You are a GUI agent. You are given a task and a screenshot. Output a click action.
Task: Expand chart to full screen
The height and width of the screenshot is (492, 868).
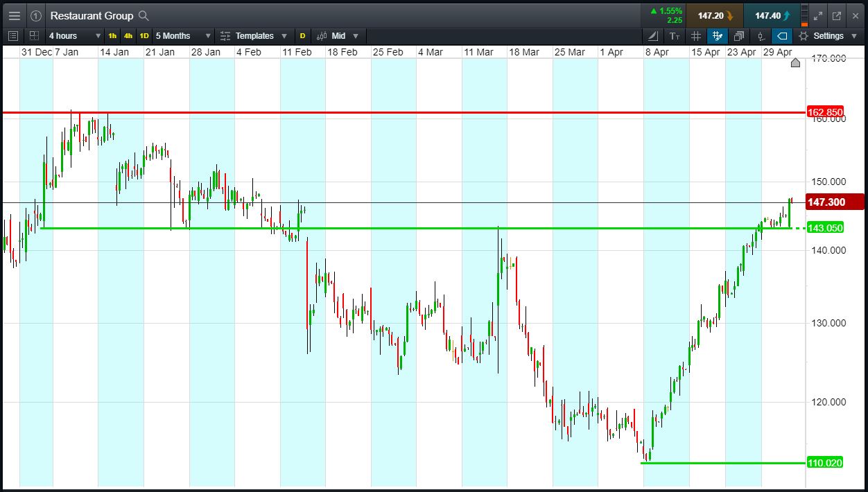pyautogui.click(x=818, y=15)
